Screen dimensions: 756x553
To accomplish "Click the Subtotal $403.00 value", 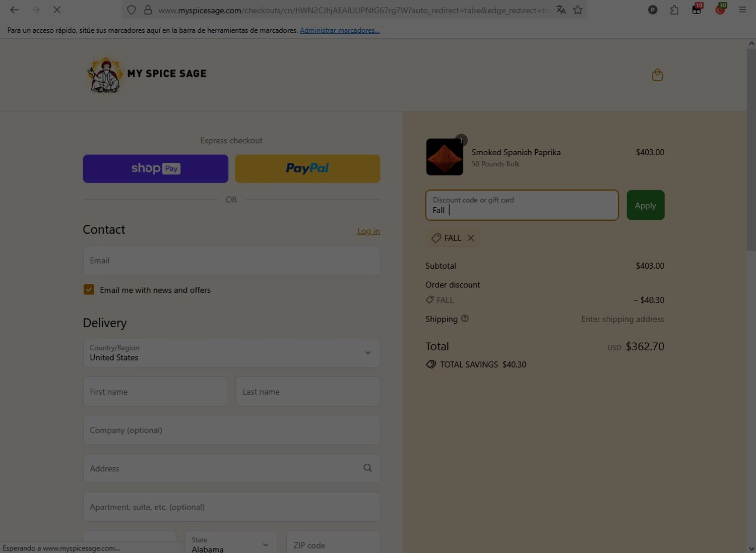I will [650, 266].
